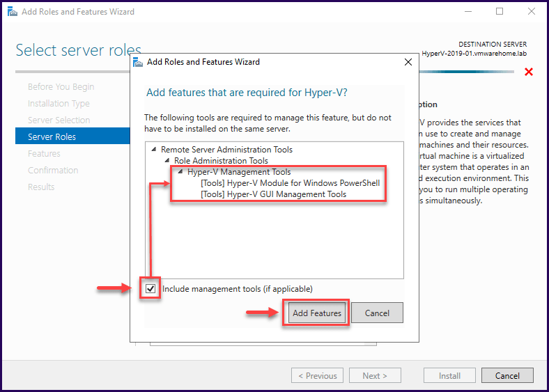
Task: Open Before You Begin step
Action: point(61,87)
